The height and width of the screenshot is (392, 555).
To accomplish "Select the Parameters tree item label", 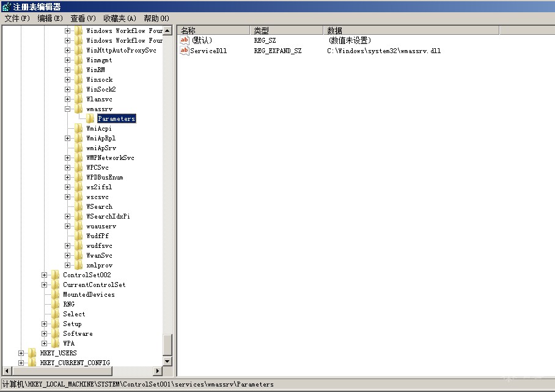I will coord(117,118).
